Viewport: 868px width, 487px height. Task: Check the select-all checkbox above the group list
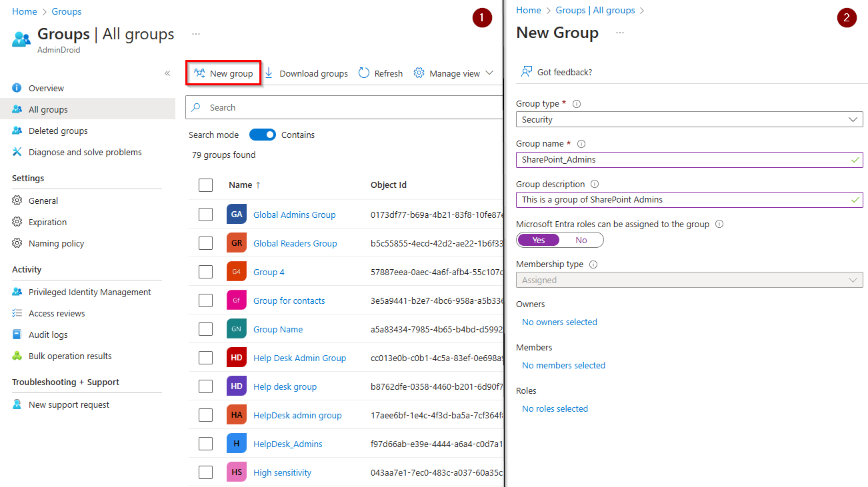[x=205, y=185]
